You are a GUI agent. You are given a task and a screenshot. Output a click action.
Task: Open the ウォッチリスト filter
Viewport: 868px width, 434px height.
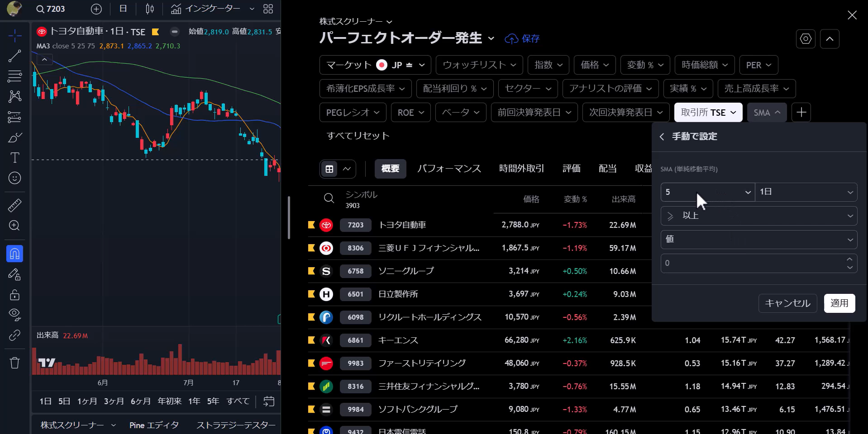pos(479,65)
